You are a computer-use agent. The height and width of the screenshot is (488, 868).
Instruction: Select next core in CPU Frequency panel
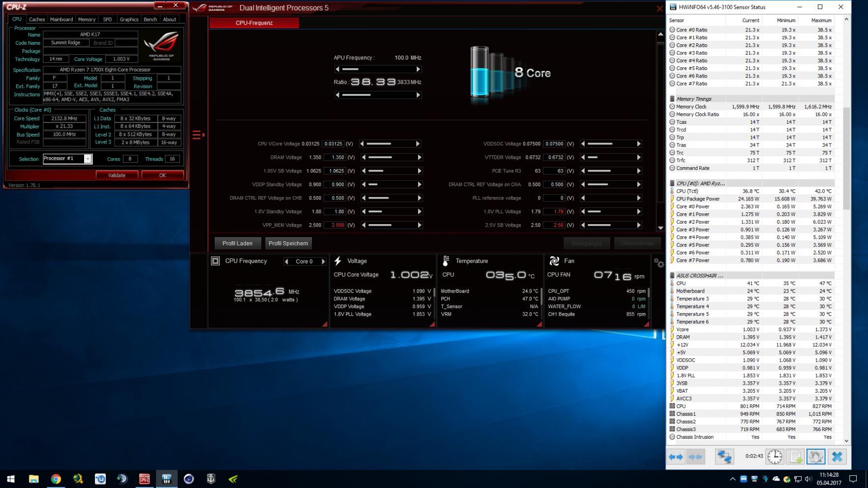point(323,261)
